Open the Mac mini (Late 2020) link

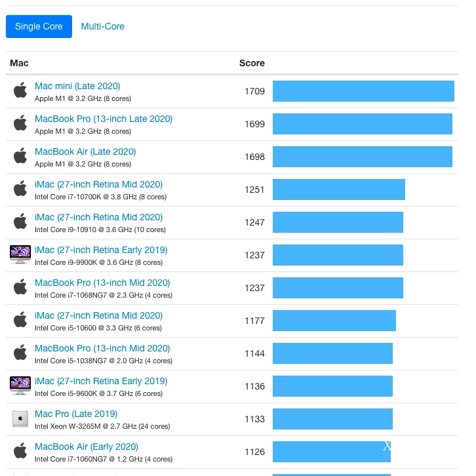point(77,86)
